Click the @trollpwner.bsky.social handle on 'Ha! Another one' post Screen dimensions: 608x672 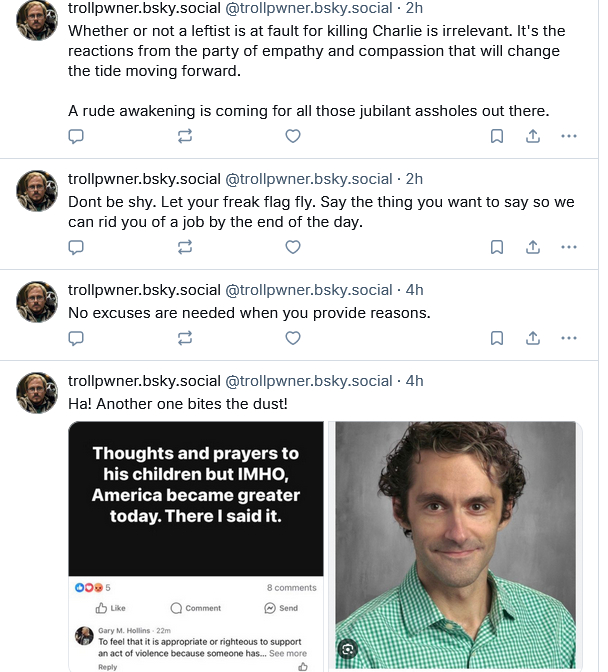pos(308,380)
